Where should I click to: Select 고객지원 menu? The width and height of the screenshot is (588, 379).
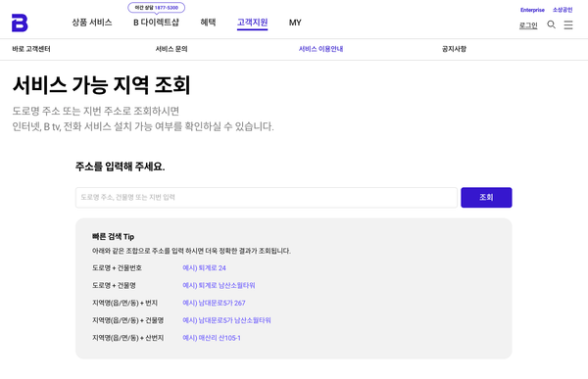tap(253, 23)
